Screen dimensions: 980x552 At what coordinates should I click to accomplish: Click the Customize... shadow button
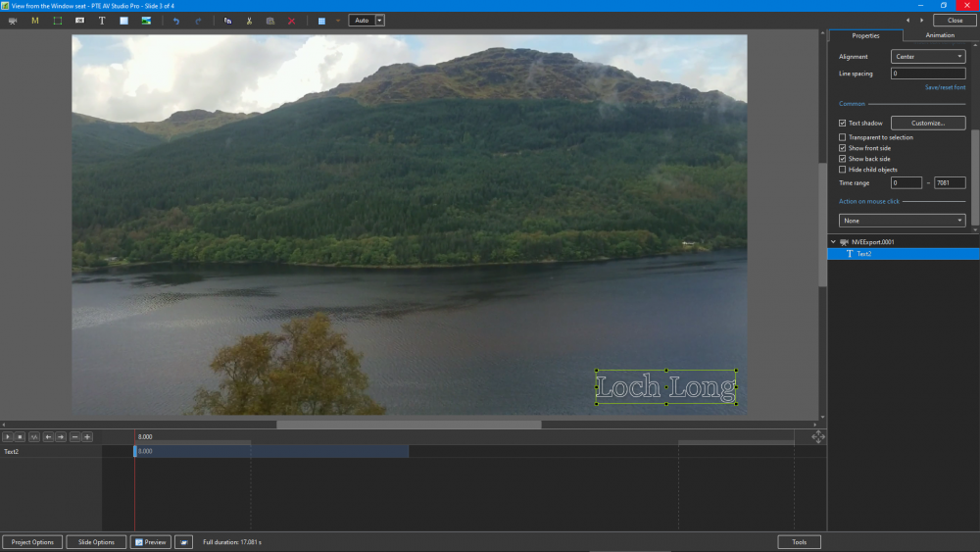(x=927, y=124)
